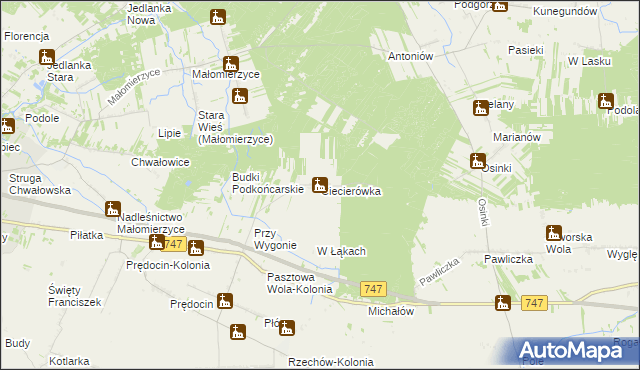Viewport: 640px width, 370px height.
Task: Click the Kunegundów village label
Action: coord(565,11)
